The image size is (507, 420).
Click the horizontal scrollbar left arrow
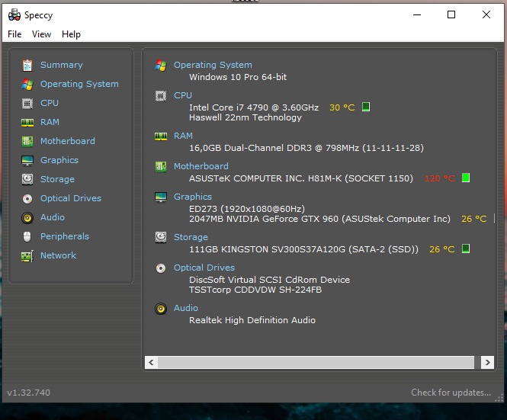[151, 362]
